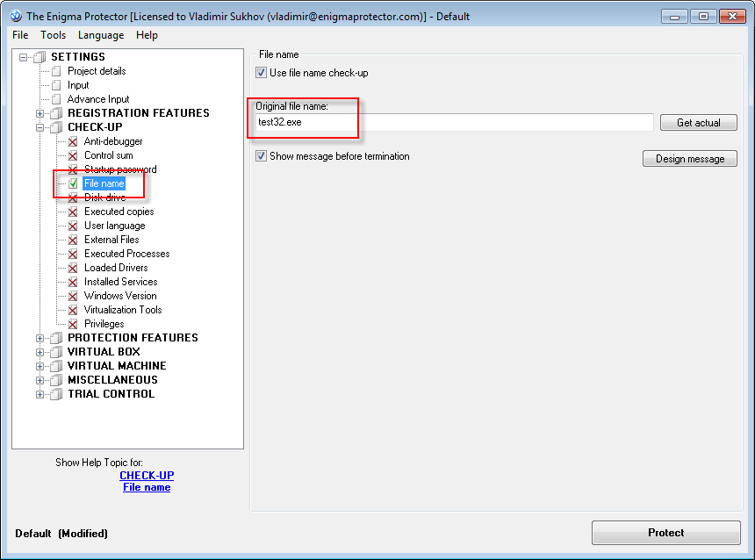Click the red X icon beside Executed copies

click(x=73, y=212)
